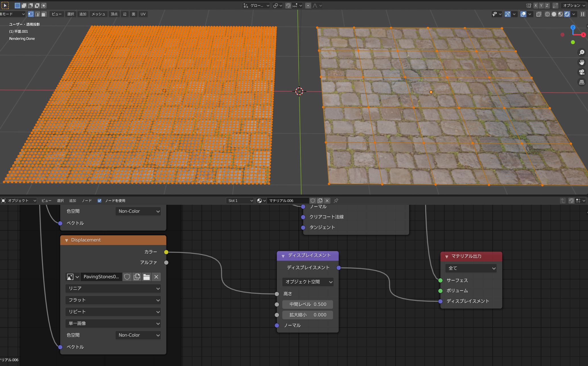Switch to edge select mode
Screen dimensions: 588x366
click(x=37, y=14)
